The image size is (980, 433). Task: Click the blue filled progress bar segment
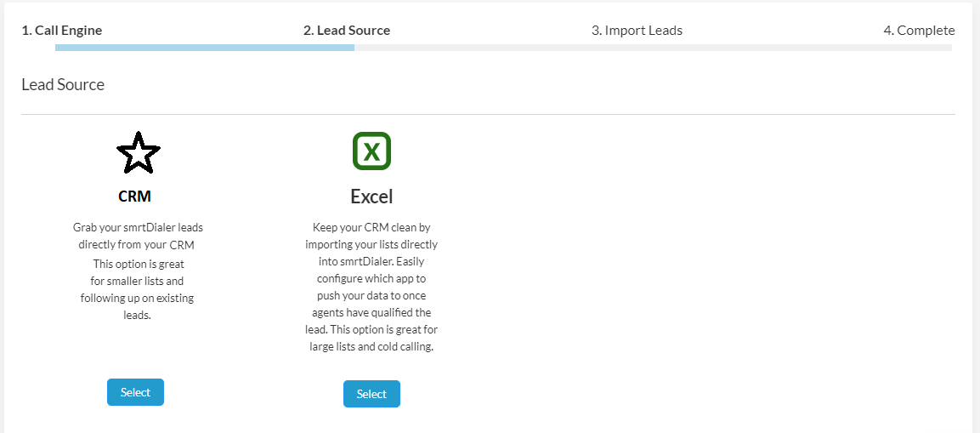pos(204,48)
